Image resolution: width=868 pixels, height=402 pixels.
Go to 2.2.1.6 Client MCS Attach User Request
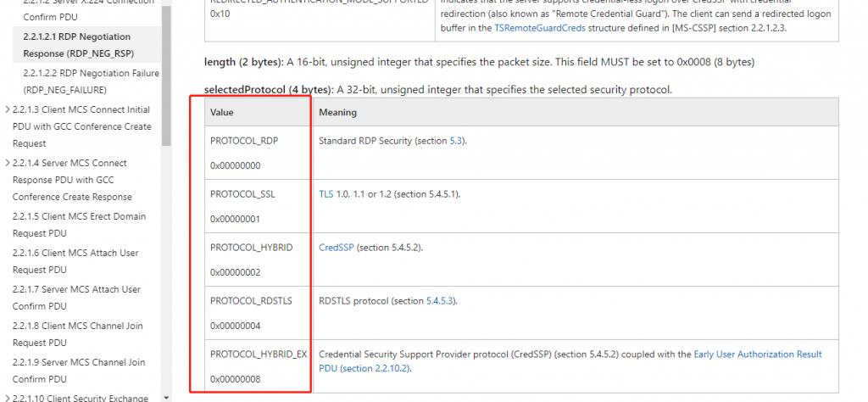click(75, 261)
